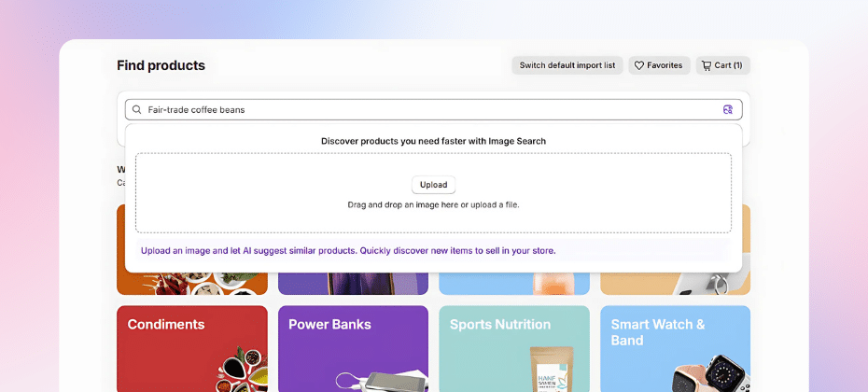Click the shopping cart icon
The height and width of the screenshot is (392, 868).
pyautogui.click(x=707, y=65)
